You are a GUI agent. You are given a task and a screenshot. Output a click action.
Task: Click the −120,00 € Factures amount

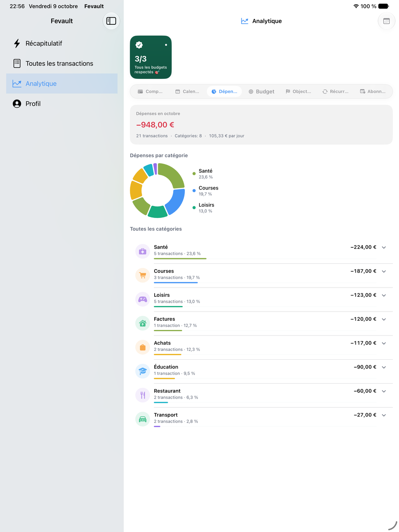(x=363, y=319)
